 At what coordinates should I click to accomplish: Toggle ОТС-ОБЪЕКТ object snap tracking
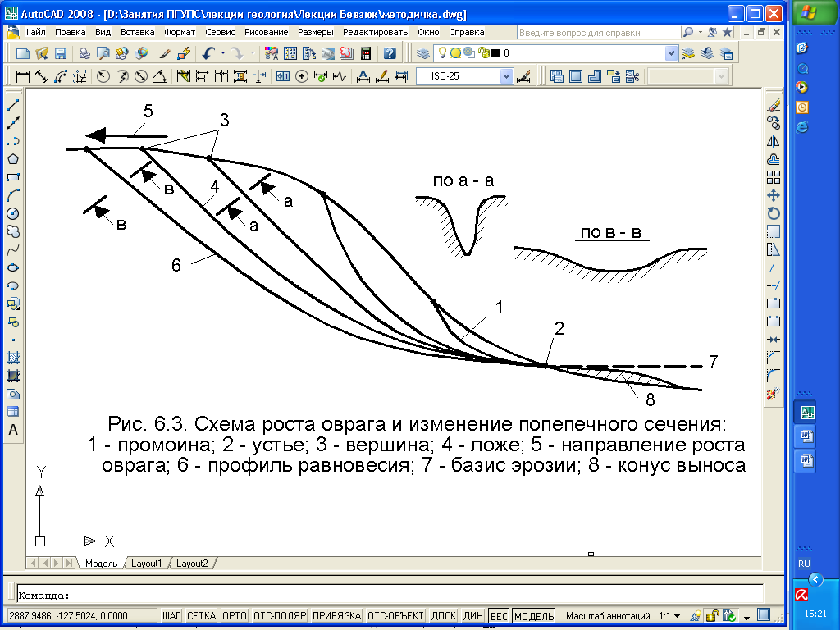click(x=396, y=615)
